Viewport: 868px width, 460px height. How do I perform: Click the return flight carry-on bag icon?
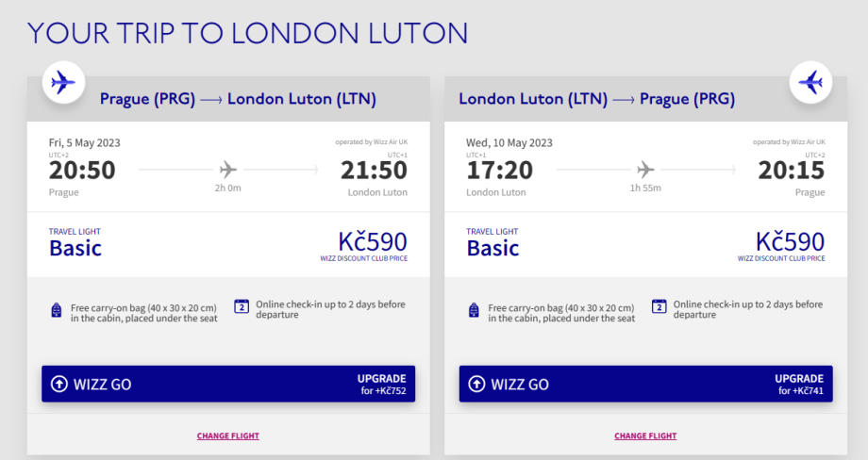[x=475, y=311]
